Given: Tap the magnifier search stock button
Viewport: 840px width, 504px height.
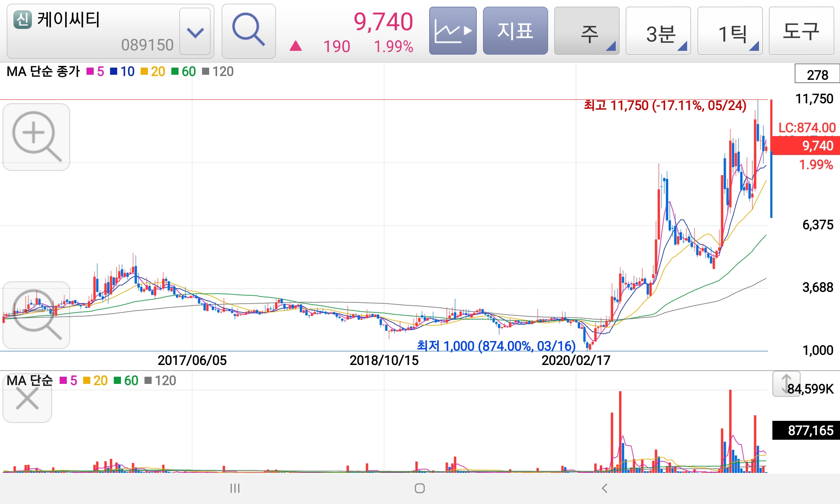Looking at the screenshot, I should click(x=248, y=31).
